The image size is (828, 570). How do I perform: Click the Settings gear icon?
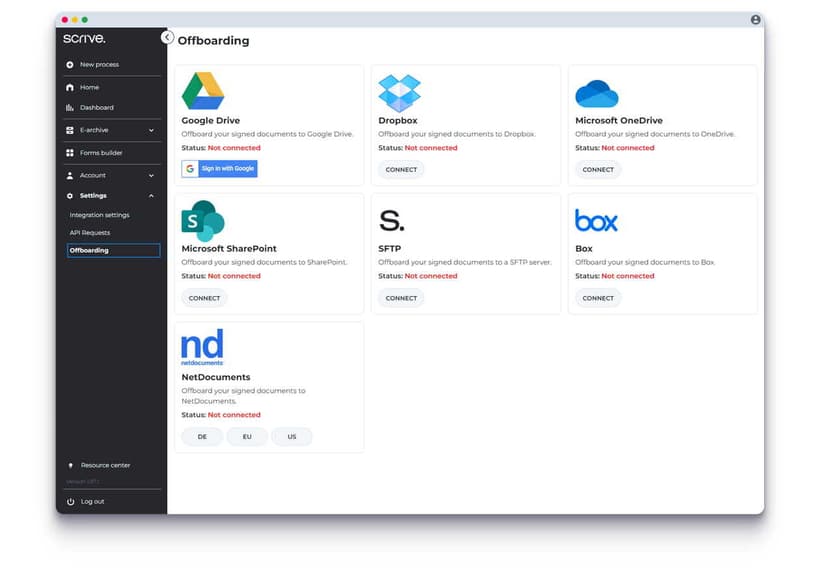70,195
